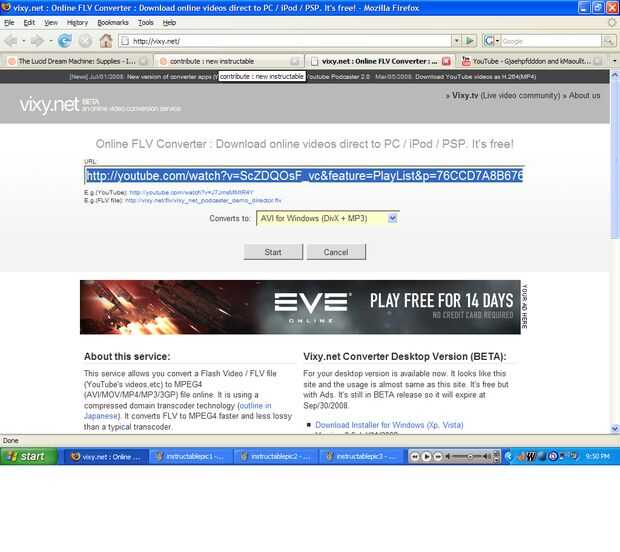This screenshot has width=620, height=552.
Task: Click the taskbar media player Next button
Action: 438,457
